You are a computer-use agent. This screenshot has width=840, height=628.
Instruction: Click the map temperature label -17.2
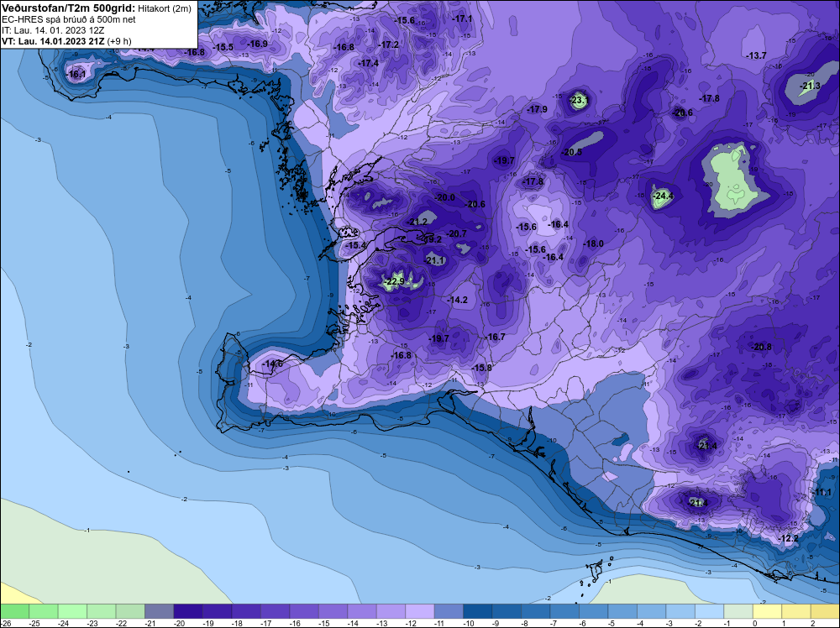(389, 44)
